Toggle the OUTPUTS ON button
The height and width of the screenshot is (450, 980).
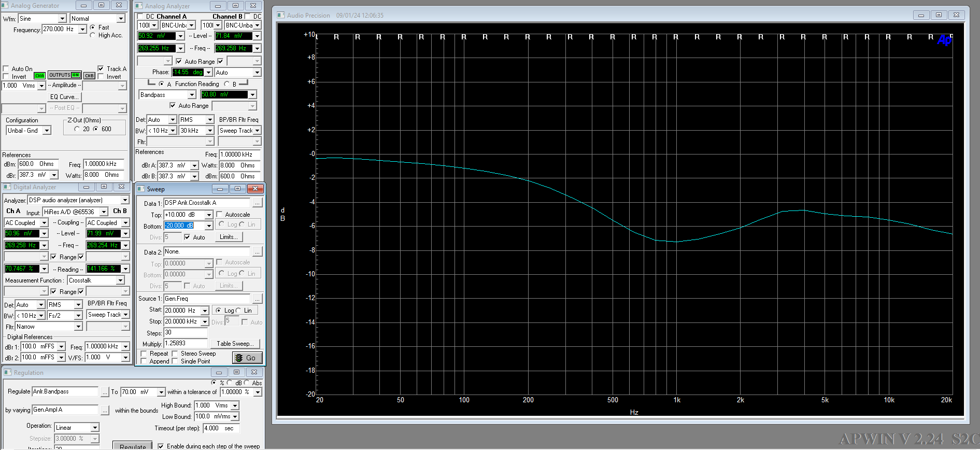(65, 75)
